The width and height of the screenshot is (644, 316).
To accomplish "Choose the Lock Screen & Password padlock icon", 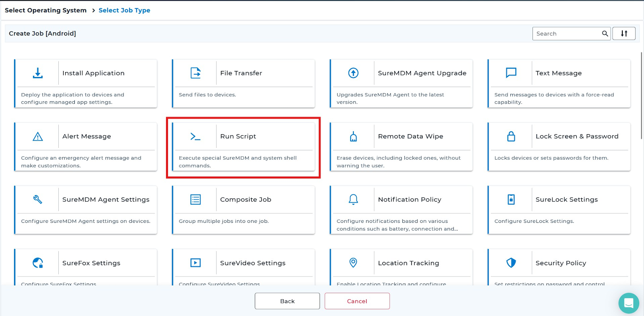I will tap(511, 137).
